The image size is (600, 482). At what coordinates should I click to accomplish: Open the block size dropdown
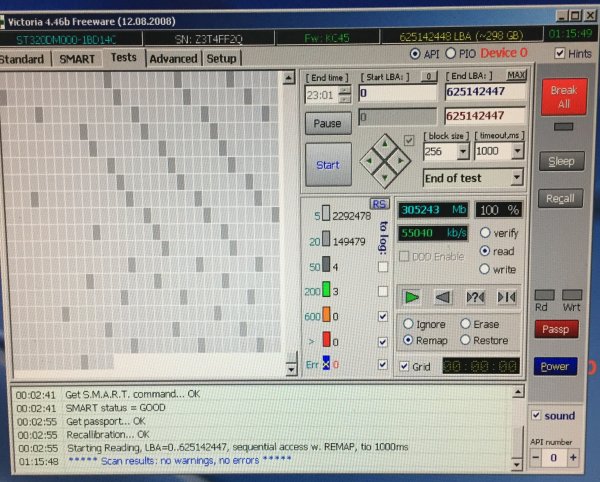pos(463,151)
